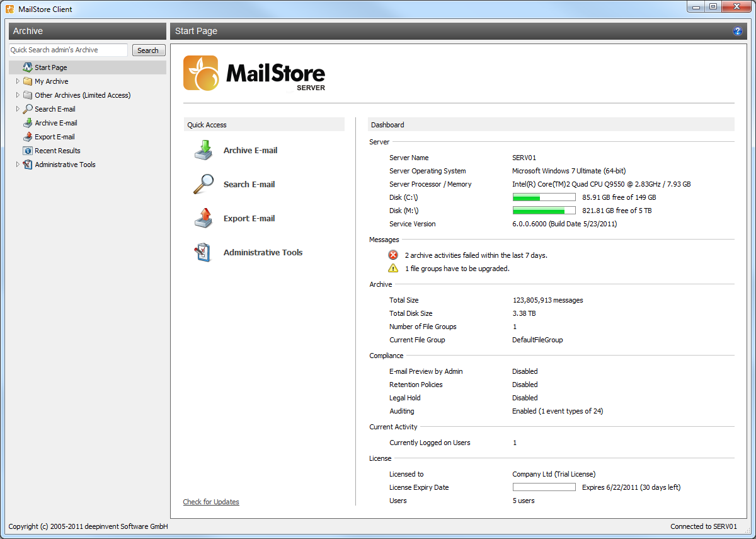Select Search E-mail in the sidebar tree
The image size is (756, 539).
pos(55,109)
